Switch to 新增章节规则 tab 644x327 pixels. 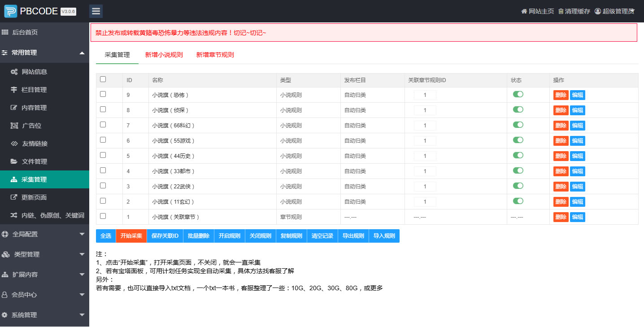215,55
